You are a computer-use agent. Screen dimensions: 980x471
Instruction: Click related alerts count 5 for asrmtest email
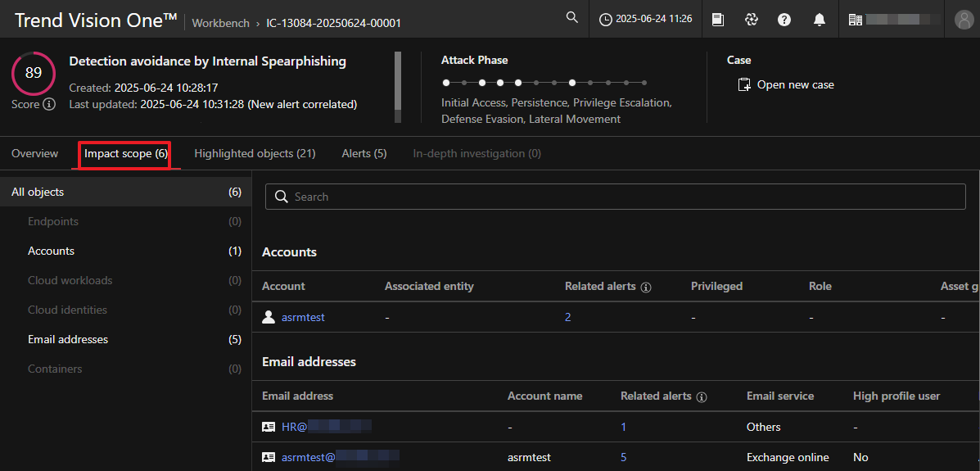pyautogui.click(x=623, y=457)
